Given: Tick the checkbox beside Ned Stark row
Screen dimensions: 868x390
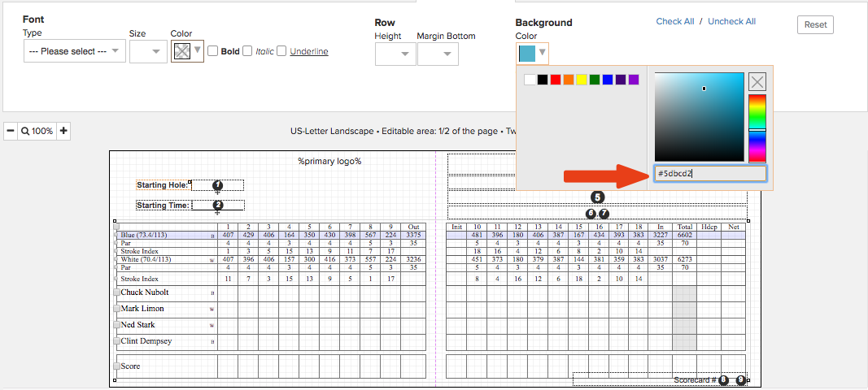Looking at the screenshot, I should pos(117,325).
